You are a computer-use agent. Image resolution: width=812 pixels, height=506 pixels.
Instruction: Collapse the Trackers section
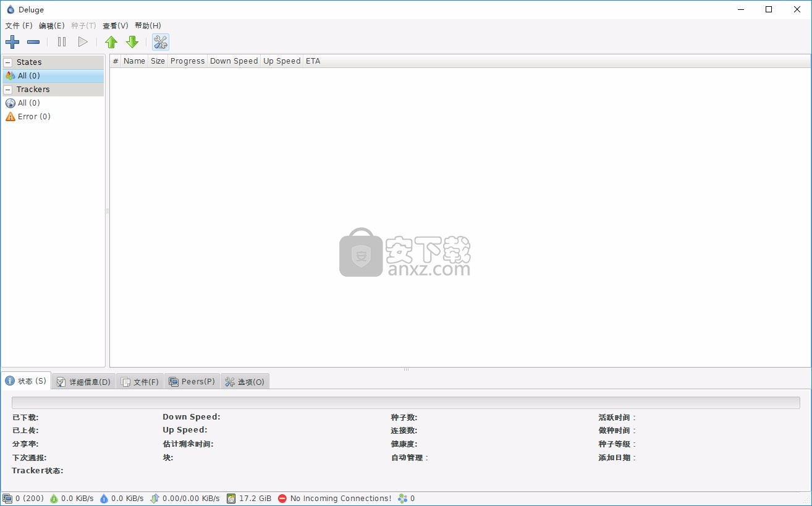click(8, 90)
